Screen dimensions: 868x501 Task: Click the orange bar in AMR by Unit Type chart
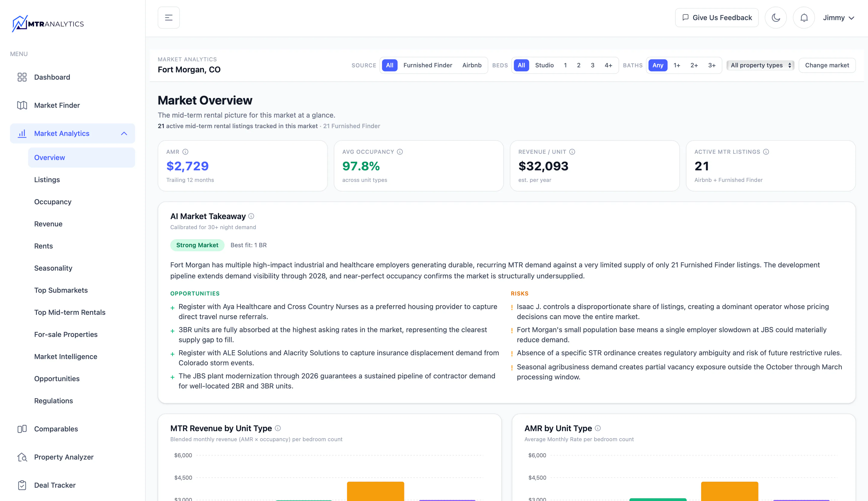[x=729, y=491]
